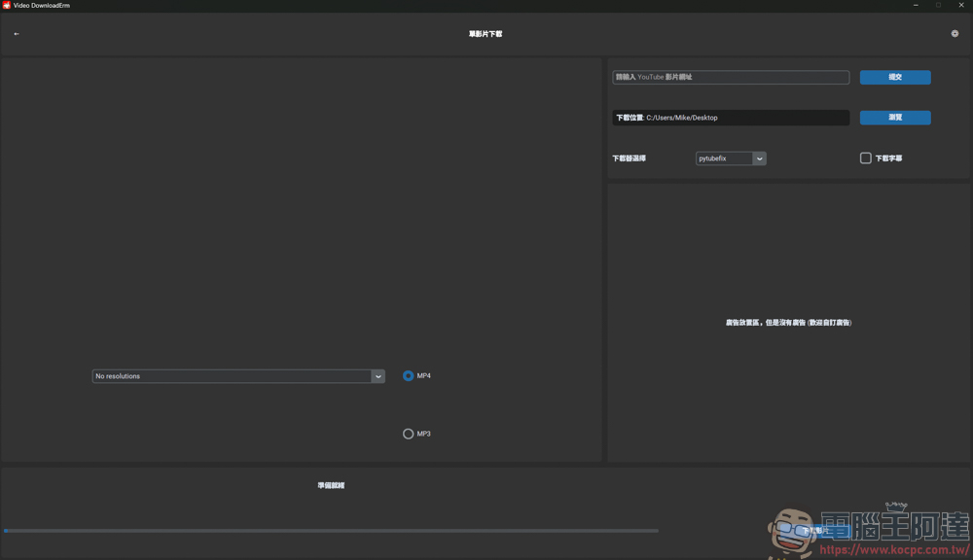The height and width of the screenshot is (560, 973).
Task: Go back using the left arrow icon
Action: click(x=17, y=34)
